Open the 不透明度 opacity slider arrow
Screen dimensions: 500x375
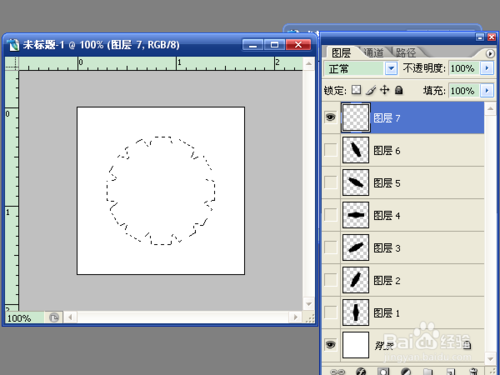487,68
